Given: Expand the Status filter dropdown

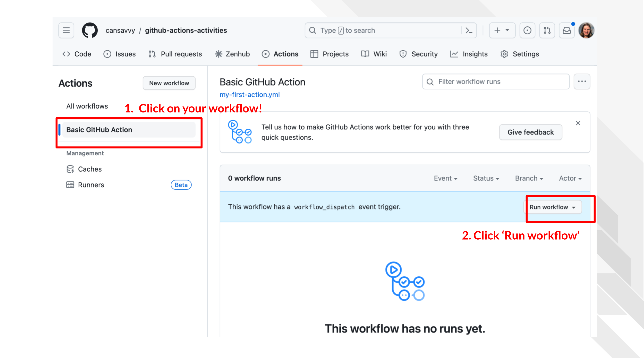Looking at the screenshot, I should [486, 178].
